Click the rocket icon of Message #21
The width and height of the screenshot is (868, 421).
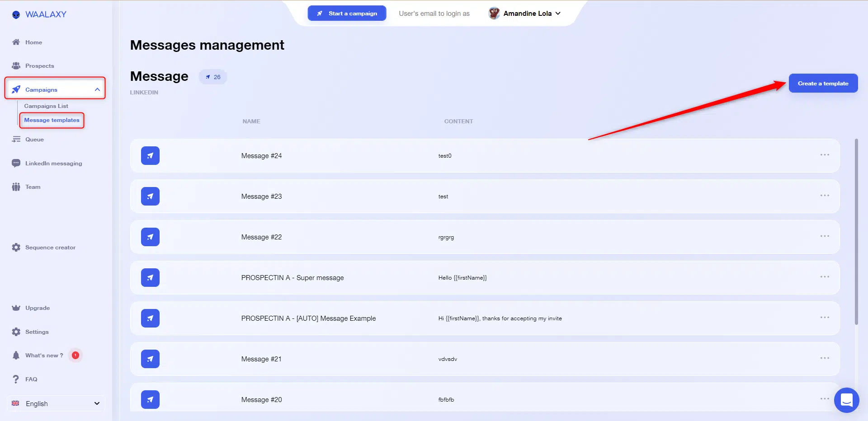(150, 359)
